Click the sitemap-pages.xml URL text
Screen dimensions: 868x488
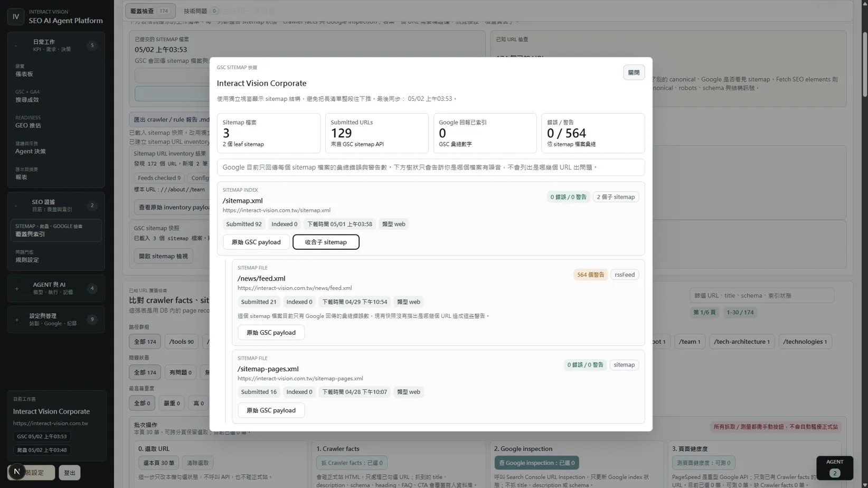(300, 379)
